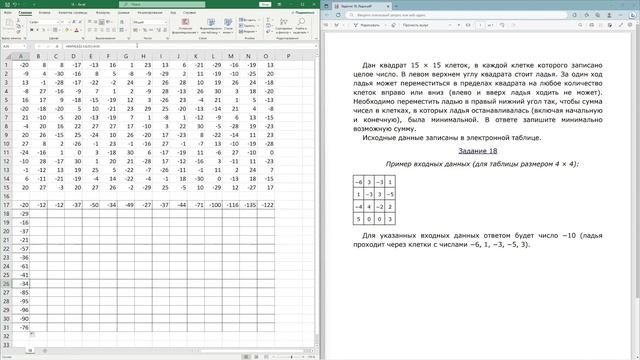
Task: Click Format as Table icon
Action: 211,25
